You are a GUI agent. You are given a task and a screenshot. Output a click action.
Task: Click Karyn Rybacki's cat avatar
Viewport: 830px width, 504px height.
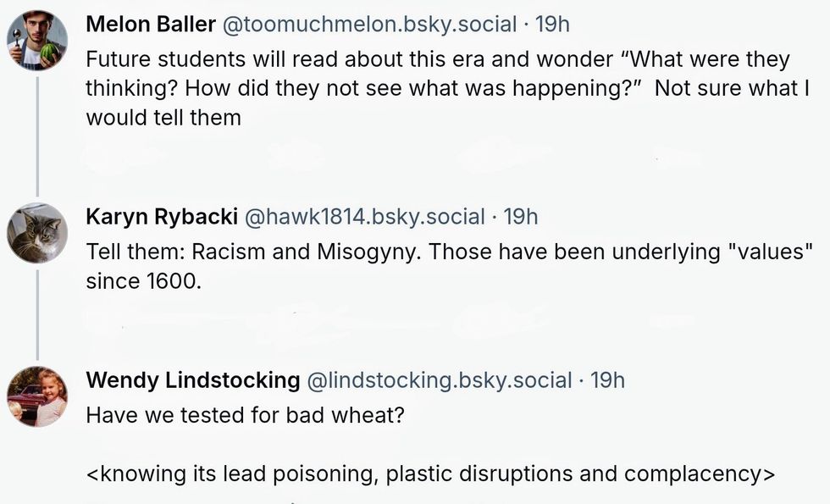37,233
